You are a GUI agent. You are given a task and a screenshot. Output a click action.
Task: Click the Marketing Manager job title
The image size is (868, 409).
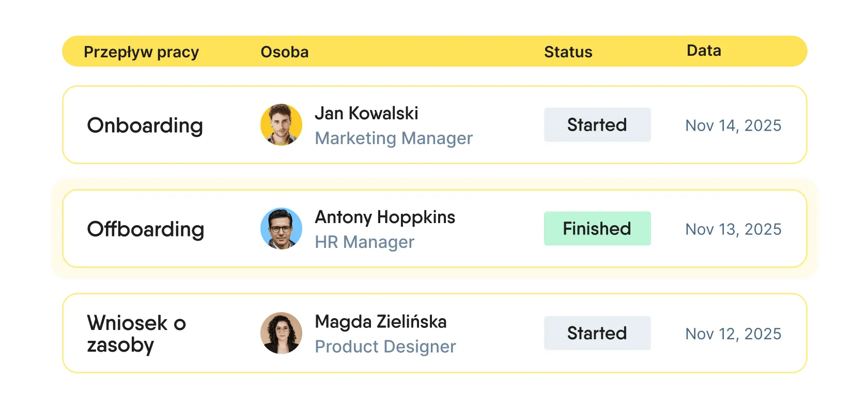[393, 138]
